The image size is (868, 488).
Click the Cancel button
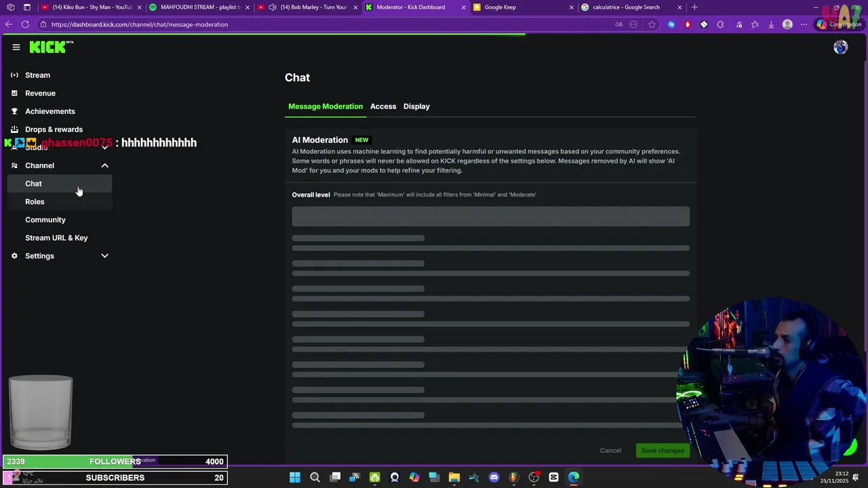[610, 451]
